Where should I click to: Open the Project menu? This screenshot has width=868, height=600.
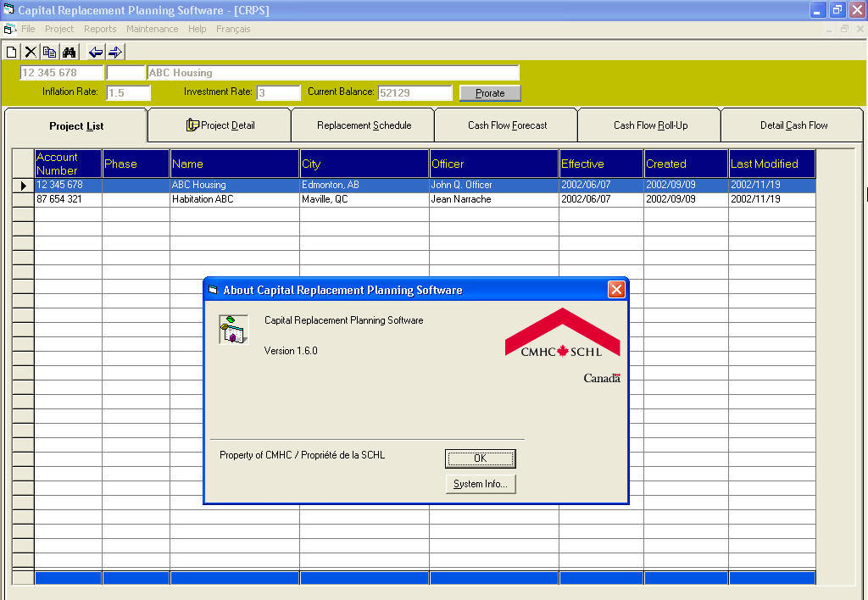click(x=59, y=29)
